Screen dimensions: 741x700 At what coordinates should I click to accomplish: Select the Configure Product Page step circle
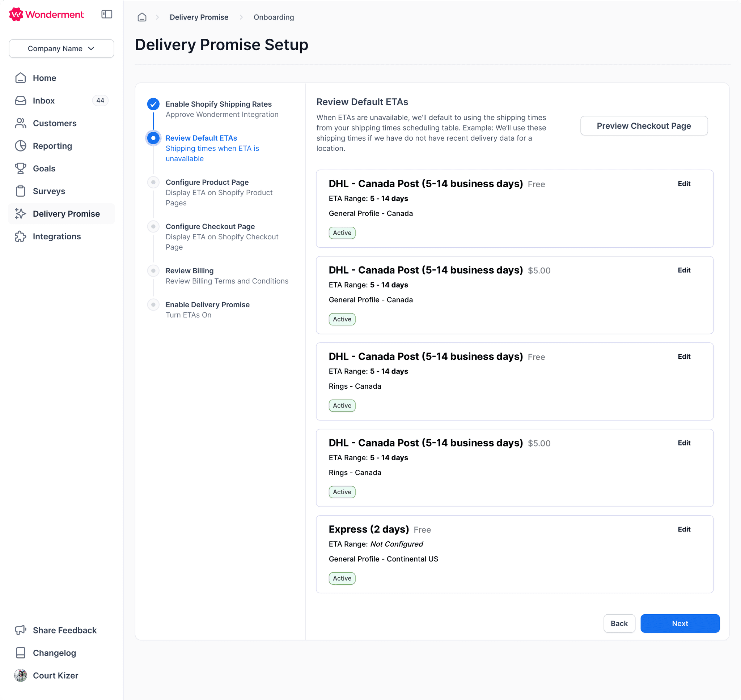coord(153,182)
